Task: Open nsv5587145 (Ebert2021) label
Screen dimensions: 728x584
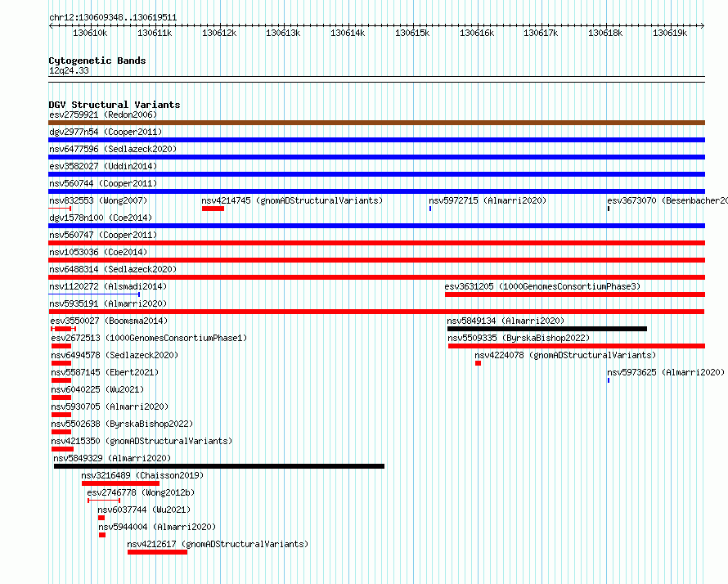Action: (x=105, y=372)
